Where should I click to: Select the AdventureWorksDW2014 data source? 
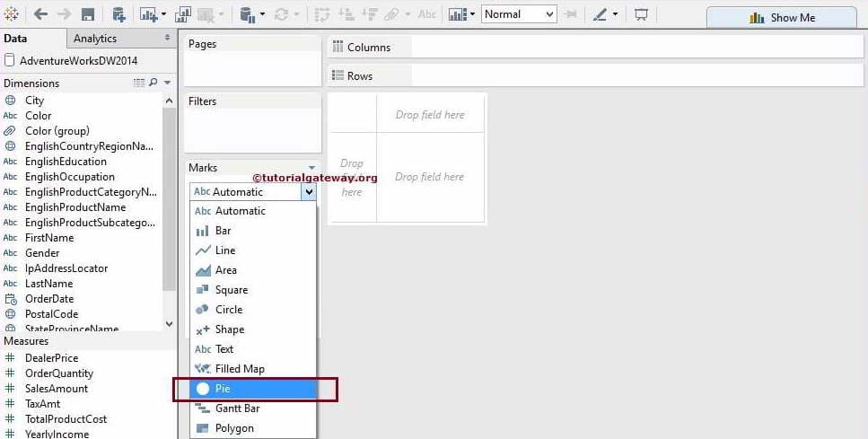[x=78, y=61]
